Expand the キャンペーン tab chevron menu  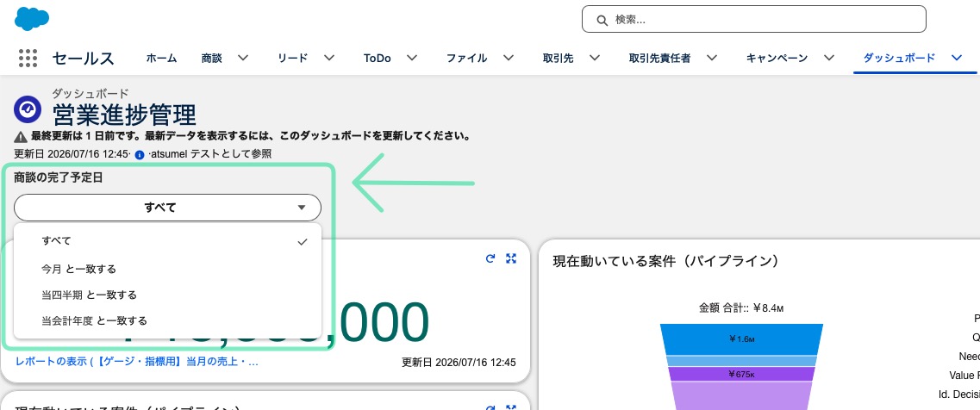pyautogui.click(x=829, y=58)
